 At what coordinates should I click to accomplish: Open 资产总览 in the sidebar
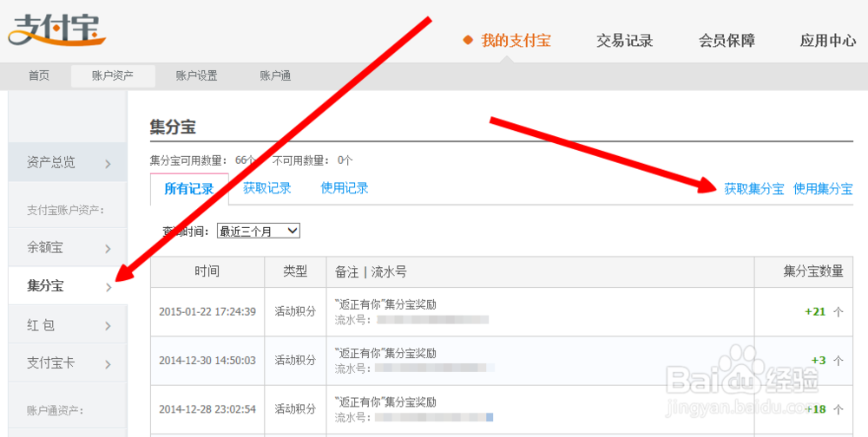(68, 162)
